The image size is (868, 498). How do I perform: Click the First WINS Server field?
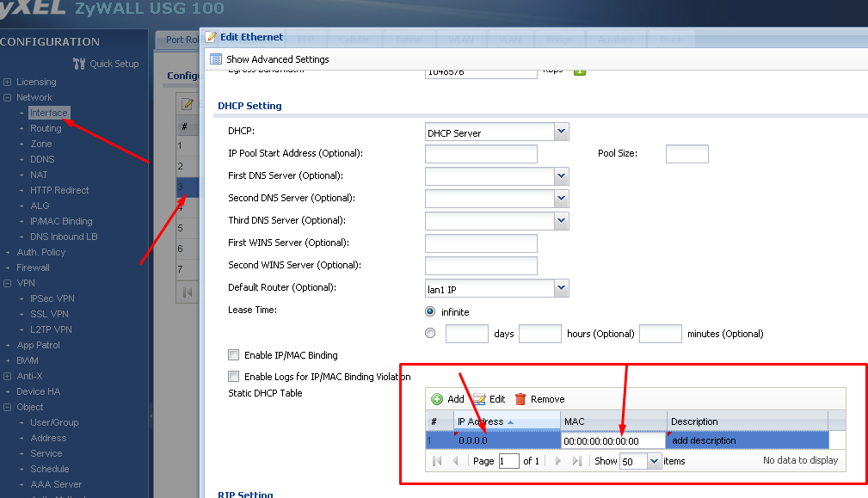pyautogui.click(x=481, y=243)
